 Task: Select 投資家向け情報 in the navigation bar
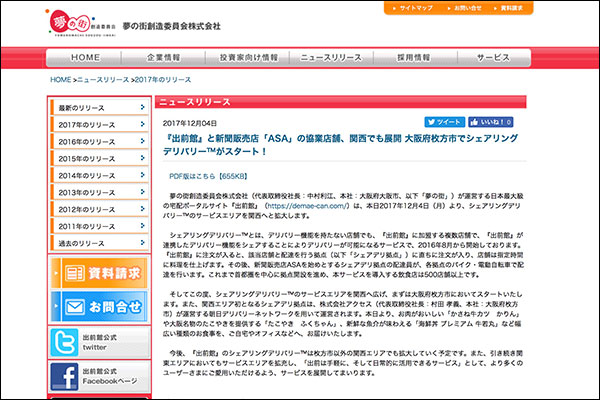[247, 58]
